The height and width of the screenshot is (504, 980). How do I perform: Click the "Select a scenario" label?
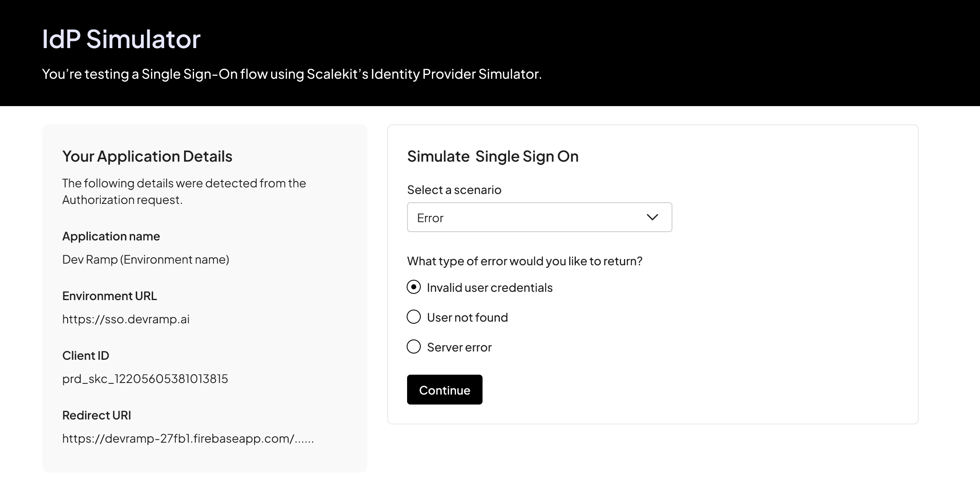454,189
